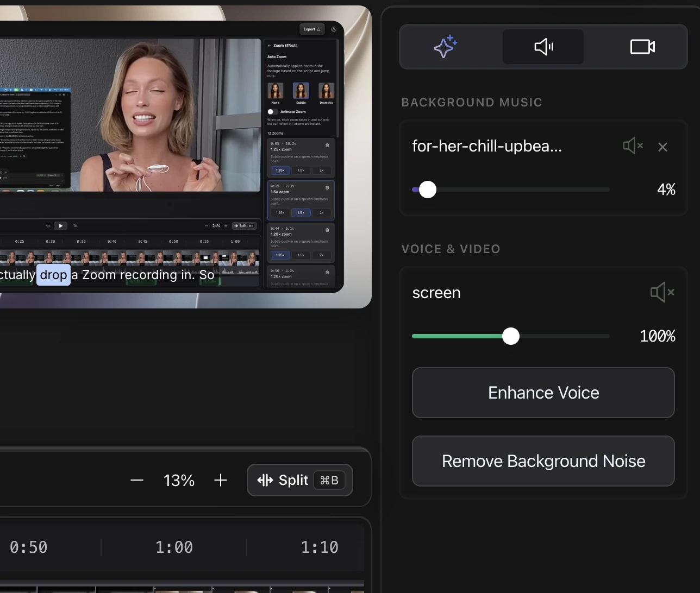
Task: Click the trash icon for the 0:19 zoom
Action: [327, 187]
